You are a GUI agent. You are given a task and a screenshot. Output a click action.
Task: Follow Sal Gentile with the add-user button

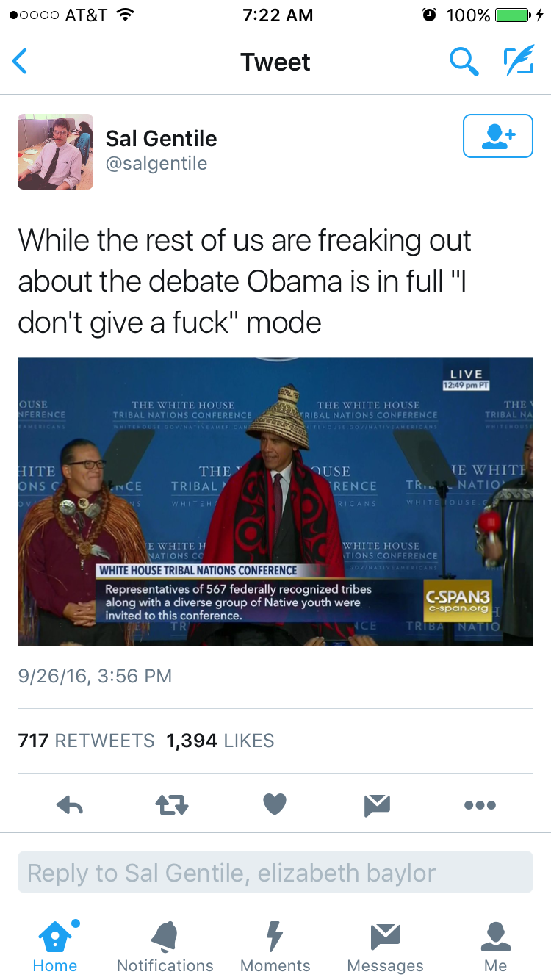click(x=497, y=136)
